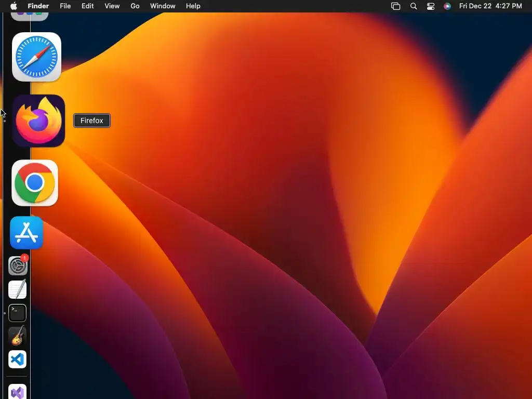This screenshot has height=399, width=532.
Task: Open the Help menu
Action: pyautogui.click(x=193, y=6)
